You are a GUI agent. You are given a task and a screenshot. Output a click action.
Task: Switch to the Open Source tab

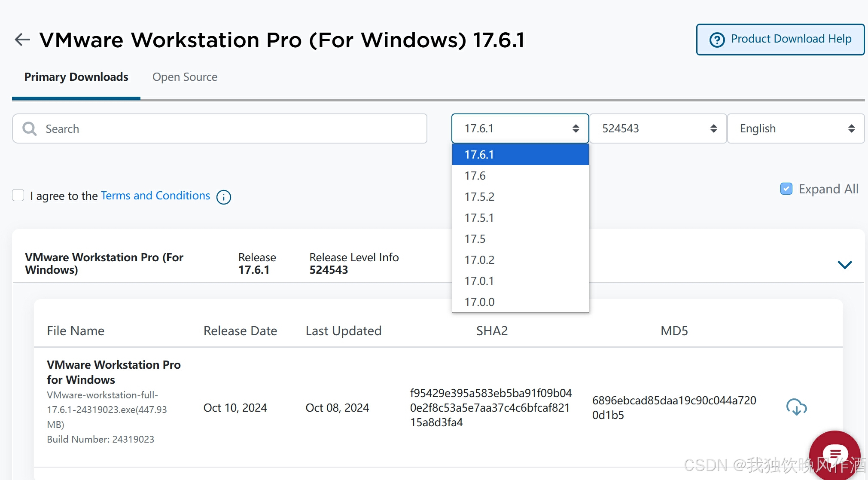coord(185,77)
